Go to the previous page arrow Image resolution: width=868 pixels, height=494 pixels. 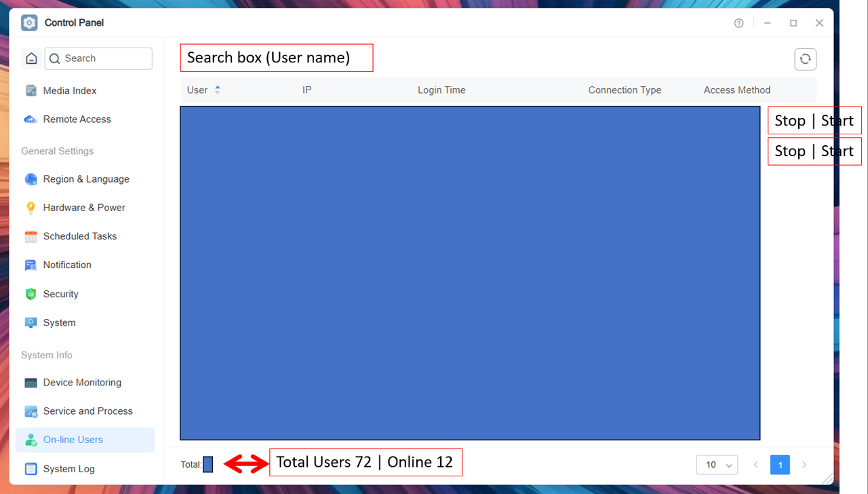pyautogui.click(x=756, y=465)
